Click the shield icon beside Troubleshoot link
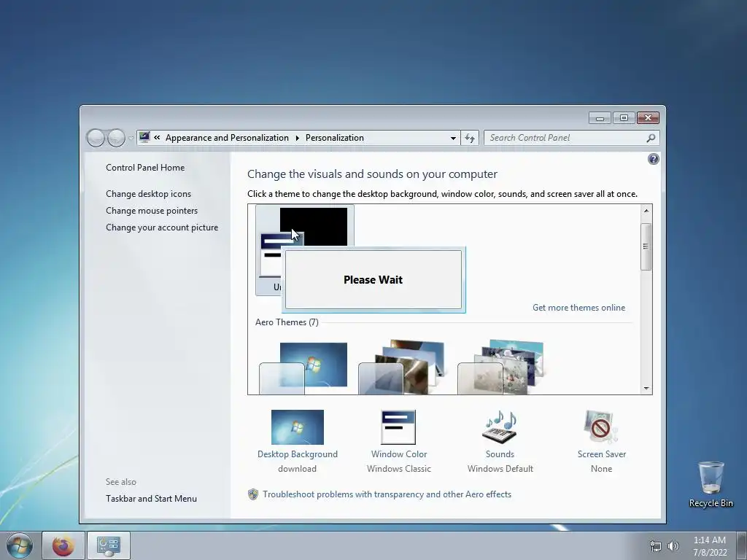This screenshot has height=560, width=747. pyautogui.click(x=253, y=494)
